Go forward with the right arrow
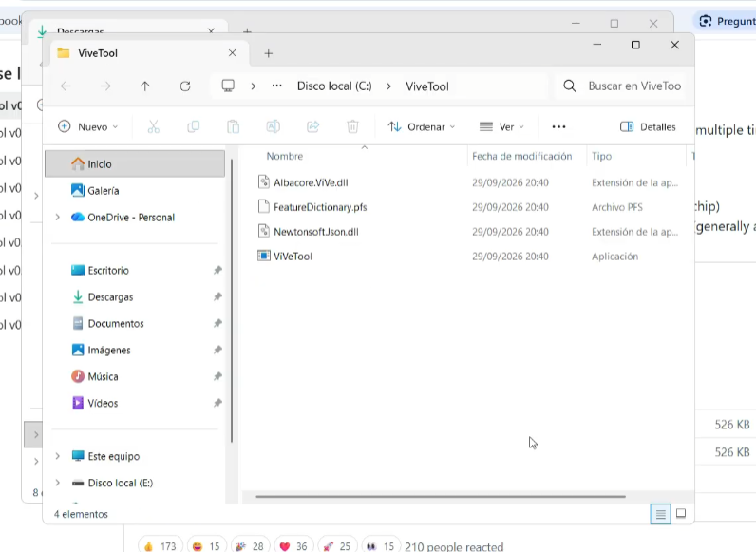This screenshot has height=552, width=756. (105, 86)
